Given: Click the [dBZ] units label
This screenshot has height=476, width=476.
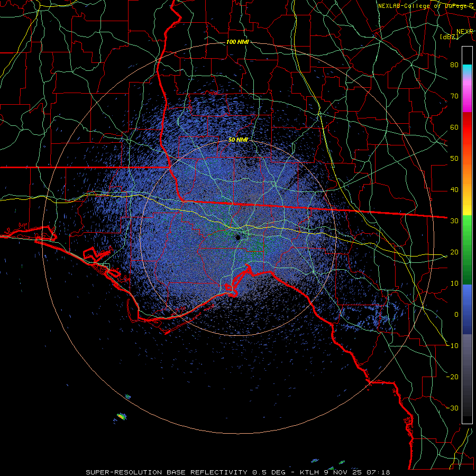Looking at the screenshot, I should point(449,36).
